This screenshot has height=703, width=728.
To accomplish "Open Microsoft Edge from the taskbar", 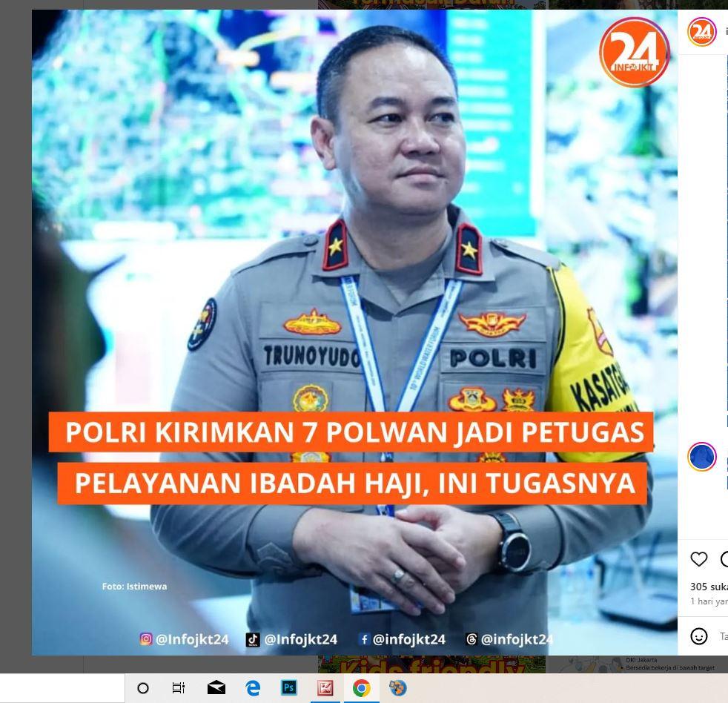I will click(254, 689).
